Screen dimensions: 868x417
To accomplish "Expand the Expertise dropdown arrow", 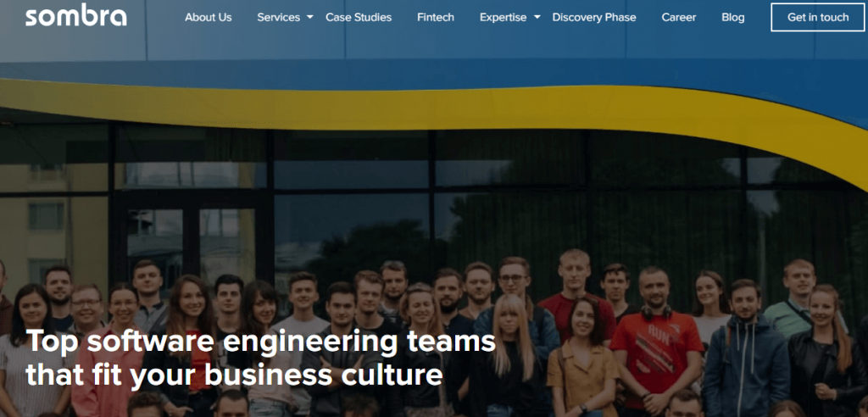I will 537,17.
